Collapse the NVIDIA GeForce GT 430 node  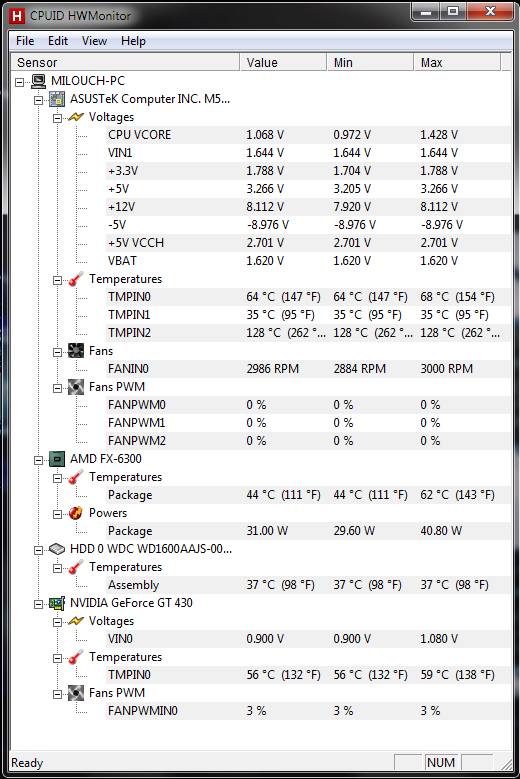[x=38, y=604]
